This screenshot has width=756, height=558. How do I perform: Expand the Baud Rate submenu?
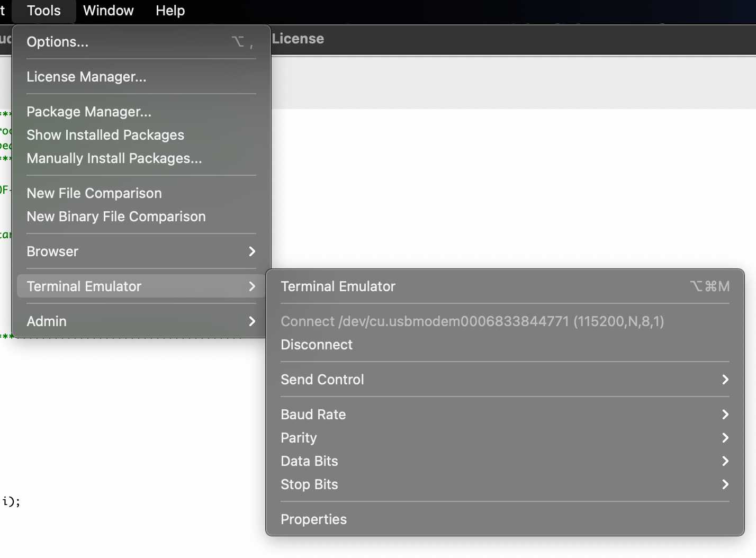[x=505, y=415]
